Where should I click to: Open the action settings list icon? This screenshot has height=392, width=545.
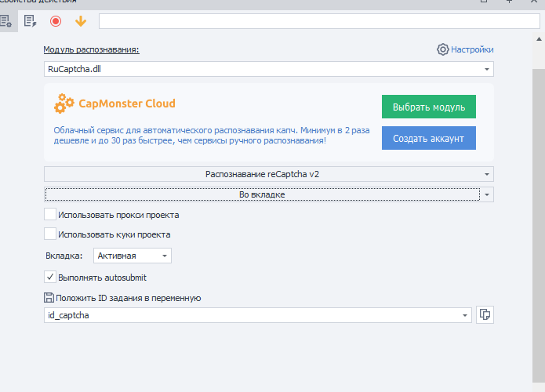(x=6, y=21)
